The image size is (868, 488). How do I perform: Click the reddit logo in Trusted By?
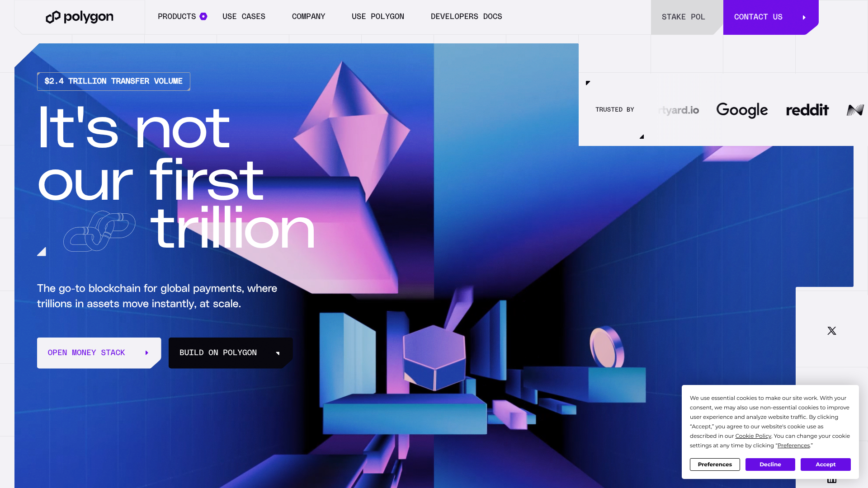(807, 110)
